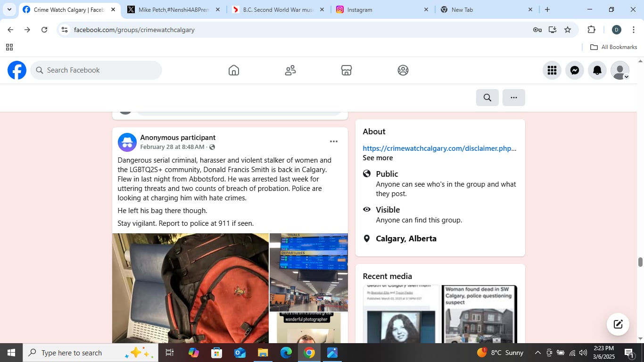Open the Friends icon in Facebook navigation

pyautogui.click(x=290, y=70)
